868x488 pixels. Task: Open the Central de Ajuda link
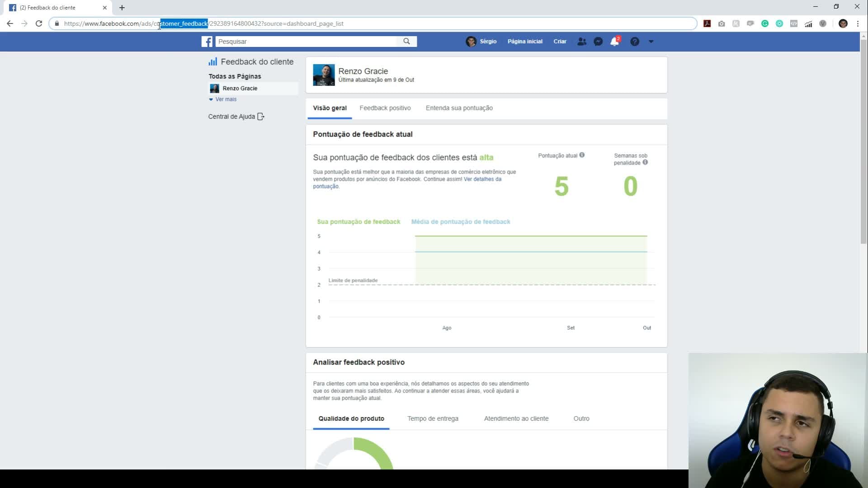click(236, 117)
